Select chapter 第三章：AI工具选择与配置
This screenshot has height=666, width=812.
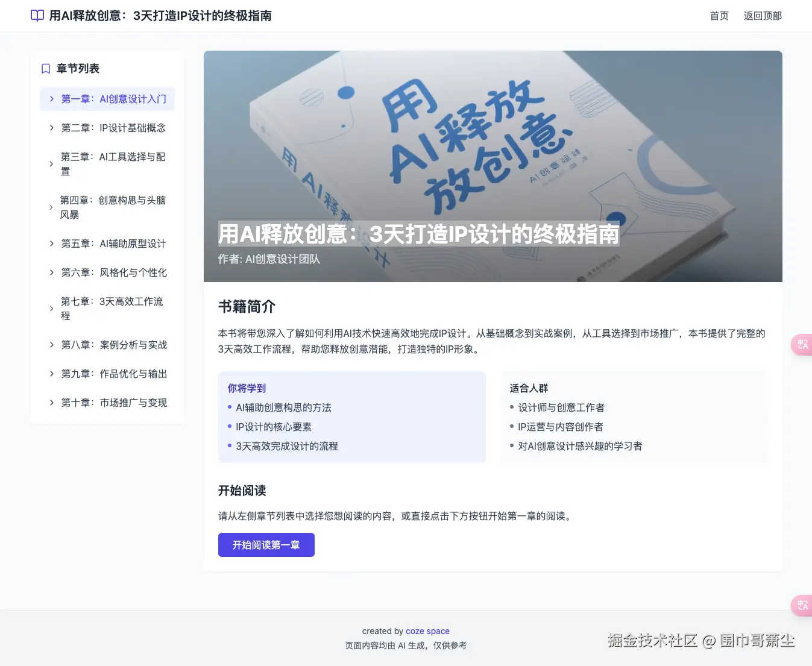pyautogui.click(x=112, y=164)
